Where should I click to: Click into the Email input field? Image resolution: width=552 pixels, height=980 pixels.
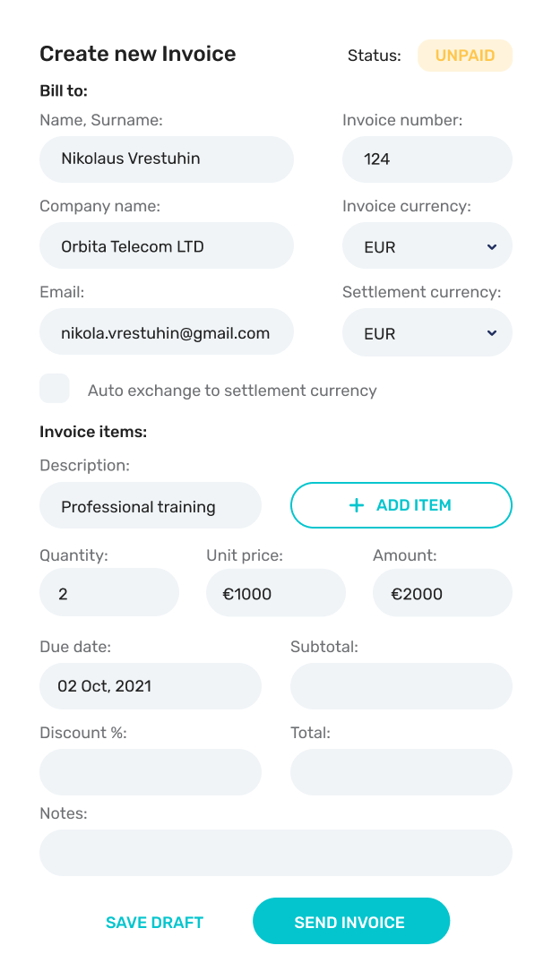pos(167,333)
